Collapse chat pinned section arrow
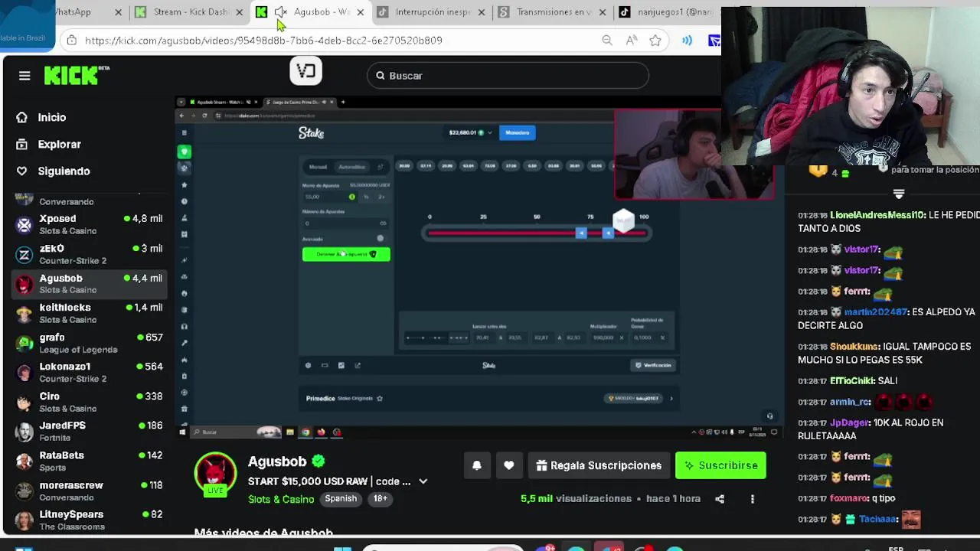Screen dimensions: 980x551 899,194
